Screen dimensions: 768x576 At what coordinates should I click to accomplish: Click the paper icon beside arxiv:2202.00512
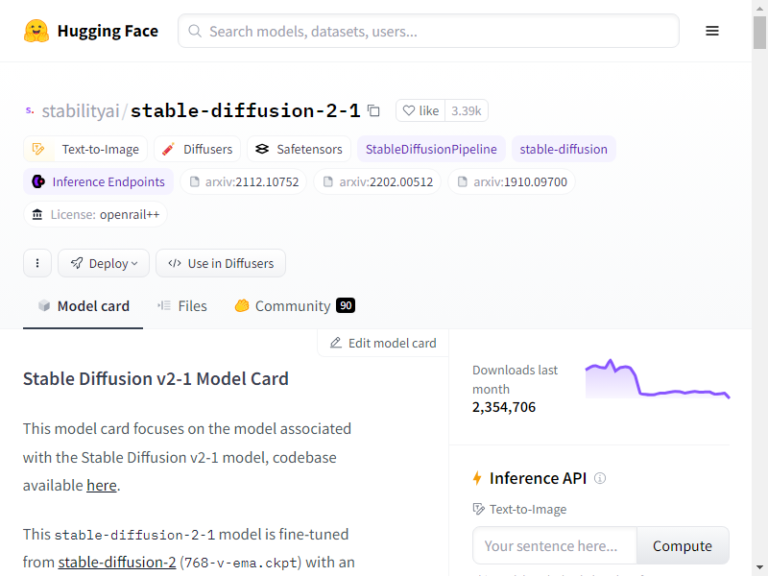328,182
